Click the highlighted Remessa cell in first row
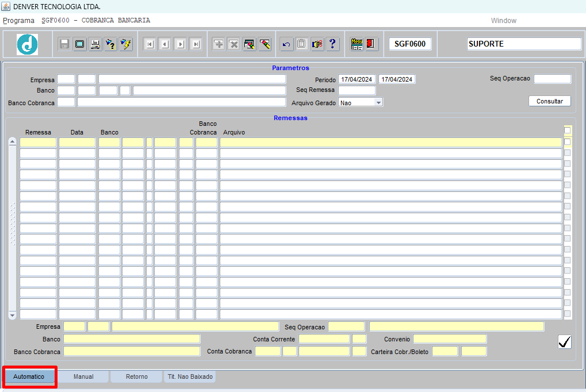 coord(38,143)
